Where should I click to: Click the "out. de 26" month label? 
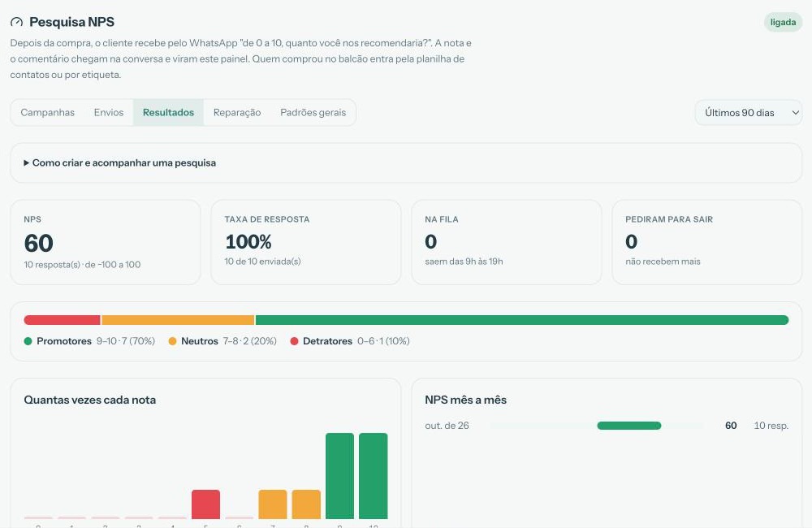click(447, 426)
